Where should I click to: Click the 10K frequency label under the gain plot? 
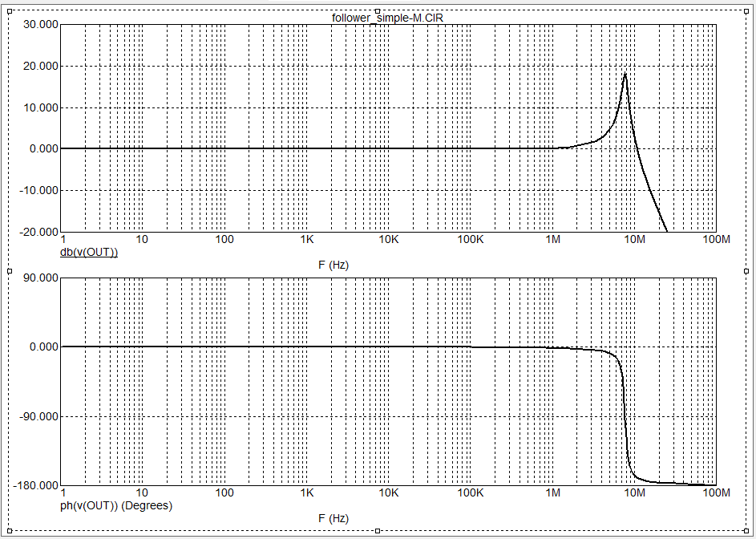[389, 239]
